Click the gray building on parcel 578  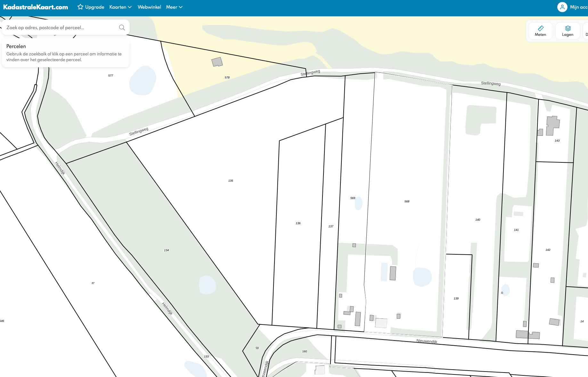(x=217, y=62)
